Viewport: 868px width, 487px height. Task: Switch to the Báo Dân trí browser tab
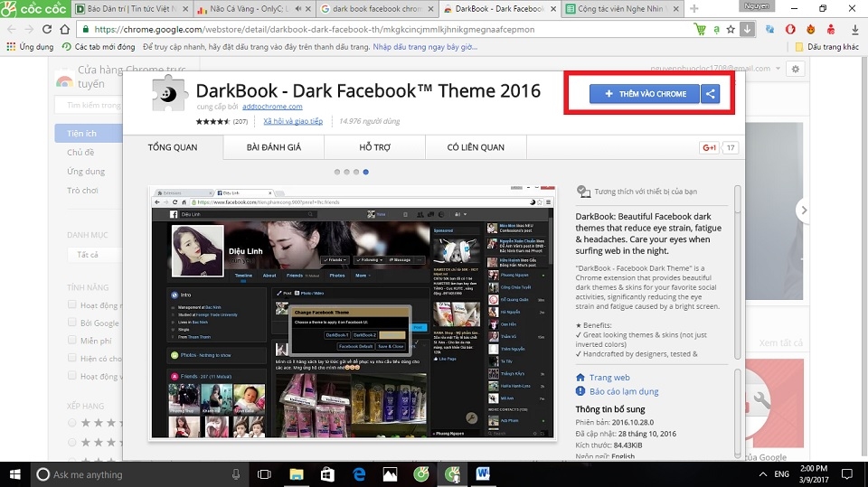click(132, 9)
